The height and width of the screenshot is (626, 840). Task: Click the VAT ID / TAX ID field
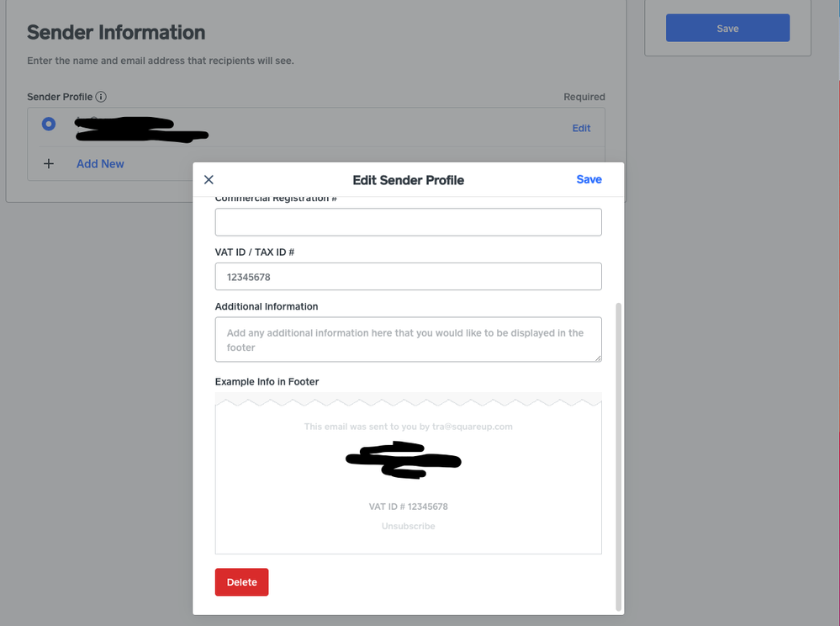[x=408, y=276]
